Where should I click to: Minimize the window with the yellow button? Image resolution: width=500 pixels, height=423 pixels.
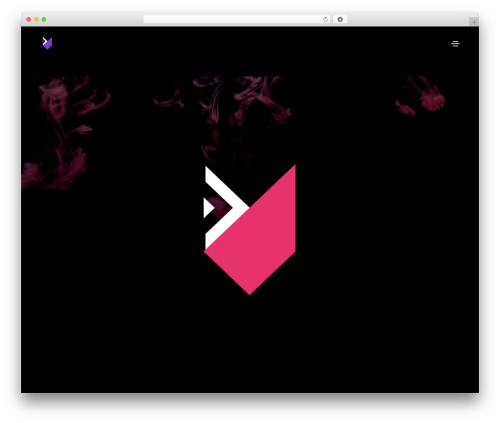(x=36, y=19)
